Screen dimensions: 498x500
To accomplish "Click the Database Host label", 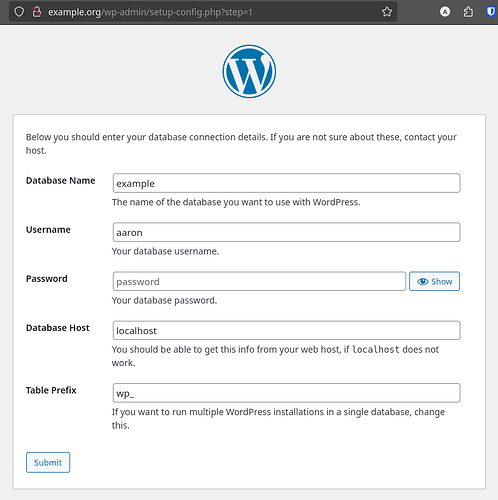I will tap(58, 328).
